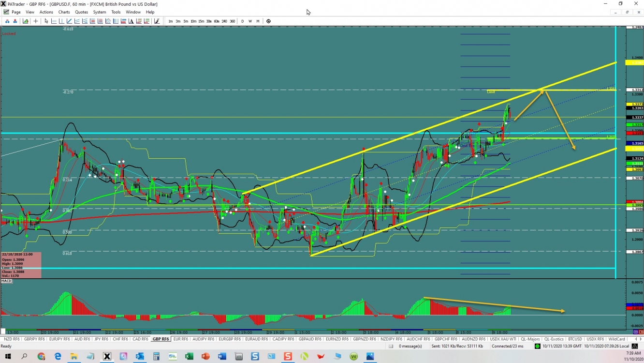Switch to CADJPY RF6 page tab
This screenshot has height=363, width=644.
click(283, 339)
